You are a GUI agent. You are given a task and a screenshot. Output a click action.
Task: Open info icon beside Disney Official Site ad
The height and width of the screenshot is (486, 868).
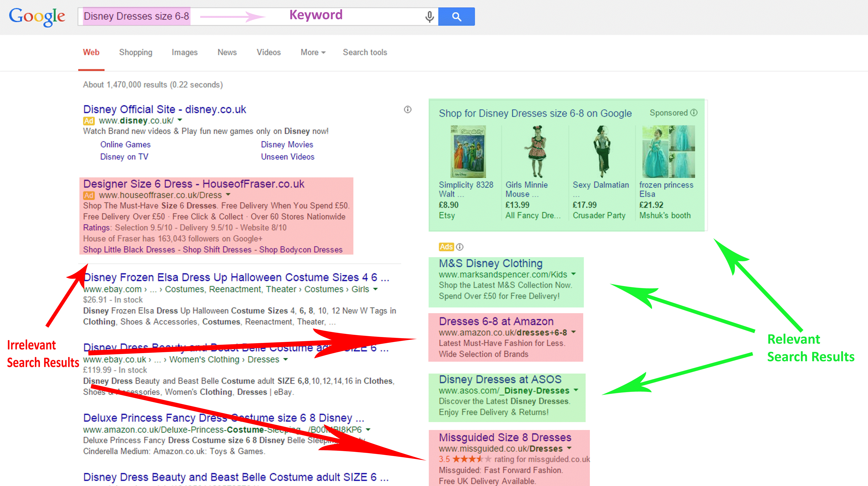tap(408, 110)
